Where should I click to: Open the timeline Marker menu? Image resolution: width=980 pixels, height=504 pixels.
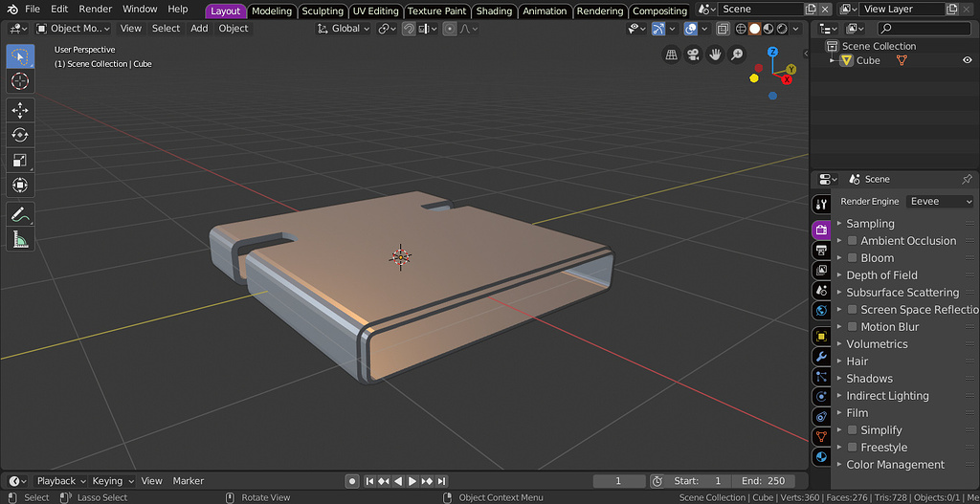tap(189, 481)
